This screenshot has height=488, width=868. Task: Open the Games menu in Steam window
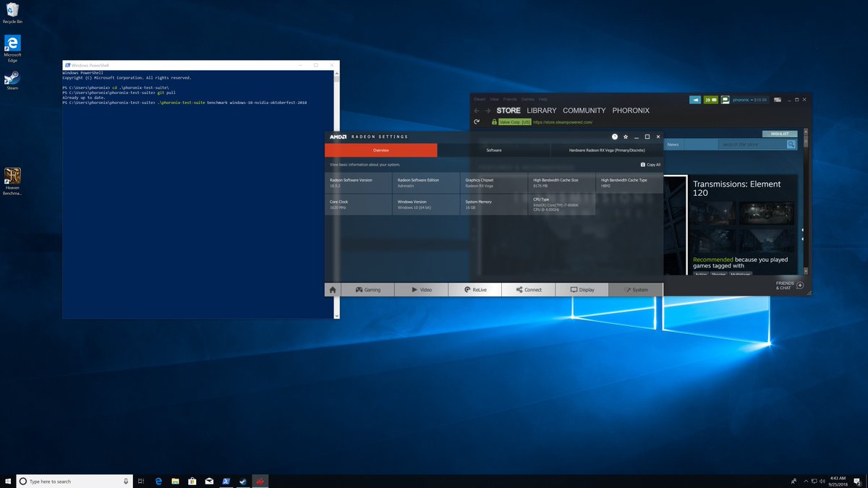point(528,99)
